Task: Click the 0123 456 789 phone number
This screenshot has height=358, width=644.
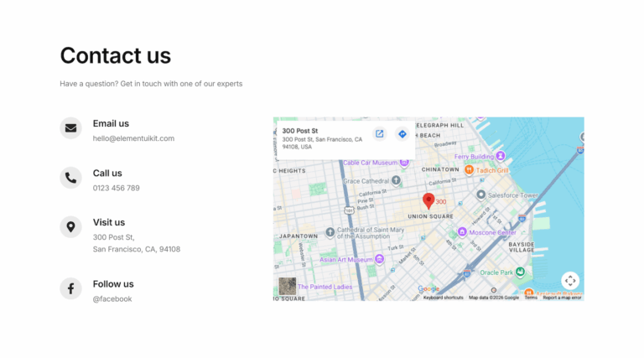Action: pos(117,188)
